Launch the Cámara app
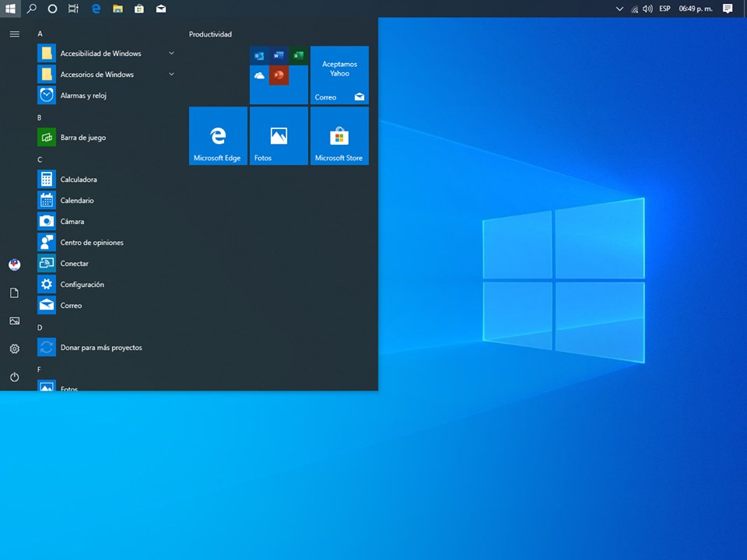This screenshot has height=560, width=747. (x=107, y=221)
